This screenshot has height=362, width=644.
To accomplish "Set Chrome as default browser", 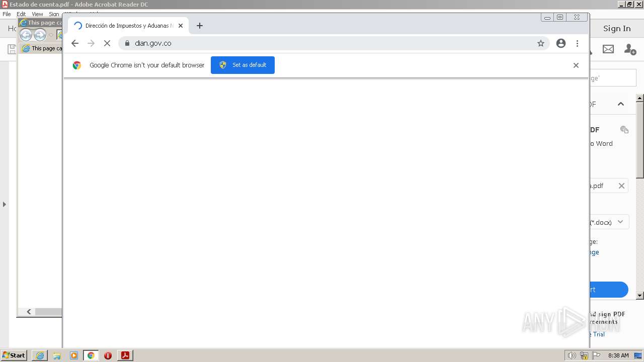I will (x=243, y=65).
